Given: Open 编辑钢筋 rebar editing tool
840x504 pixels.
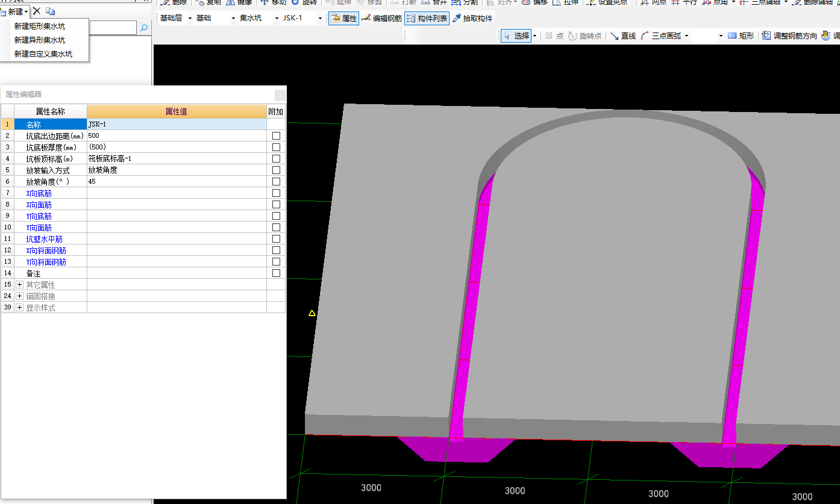Looking at the screenshot, I should pyautogui.click(x=382, y=19).
